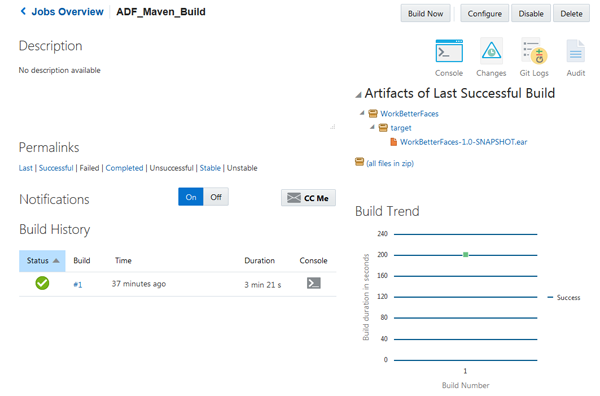
Task: Click the green success status icon of build #1
Action: coord(42,283)
